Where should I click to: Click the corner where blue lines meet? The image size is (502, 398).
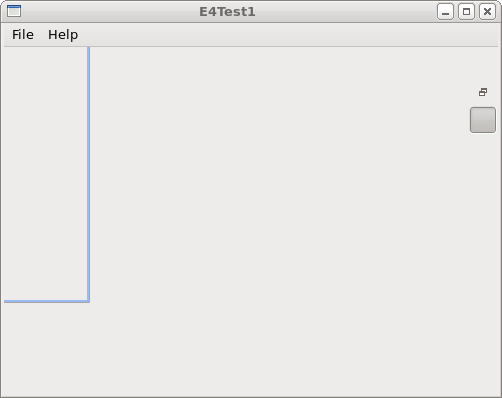tap(88, 301)
